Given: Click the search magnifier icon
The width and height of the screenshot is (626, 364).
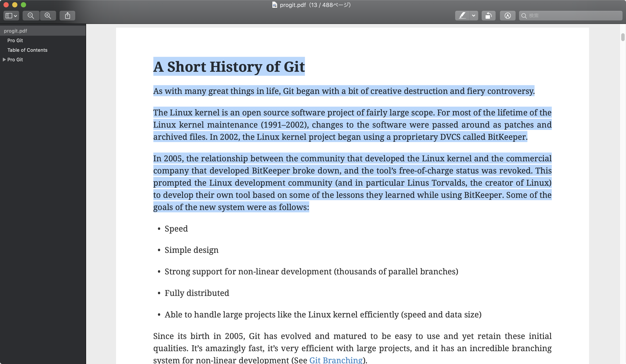Looking at the screenshot, I should point(524,16).
